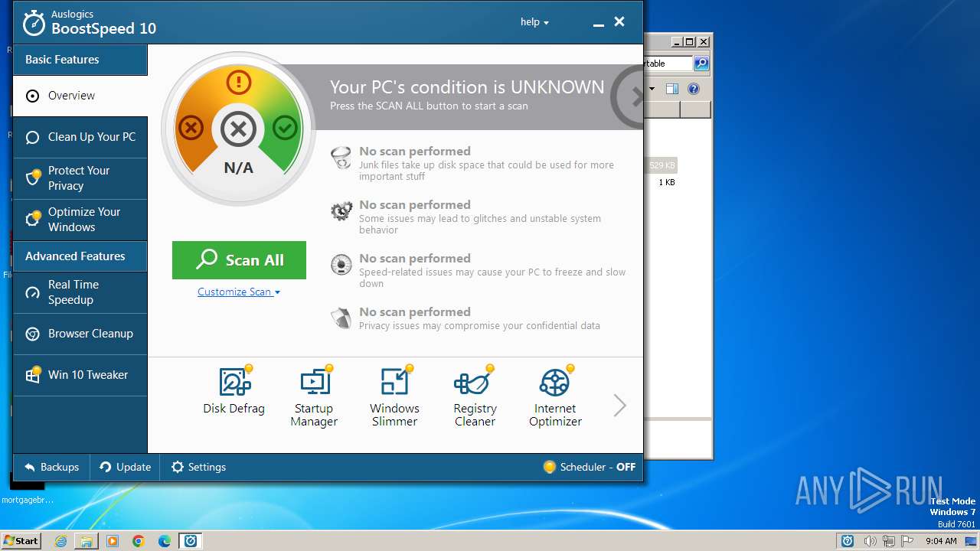This screenshot has height=551, width=980.
Task: Start scan with Scan All button
Action: point(239,260)
